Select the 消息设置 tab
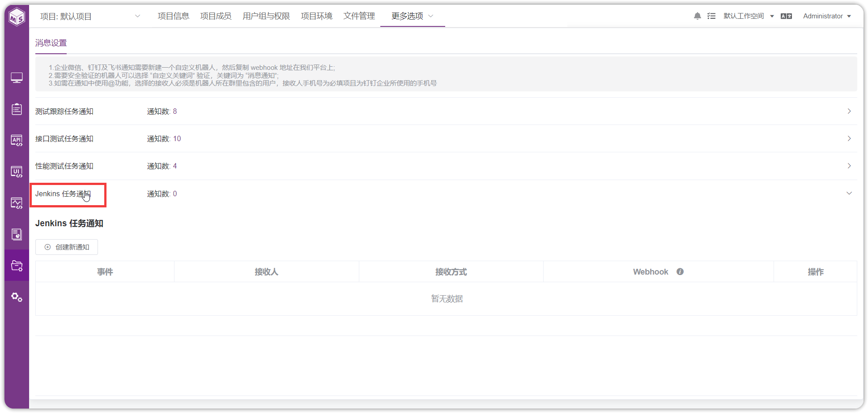Screen dimensions: 868x413 coord(51,43)
